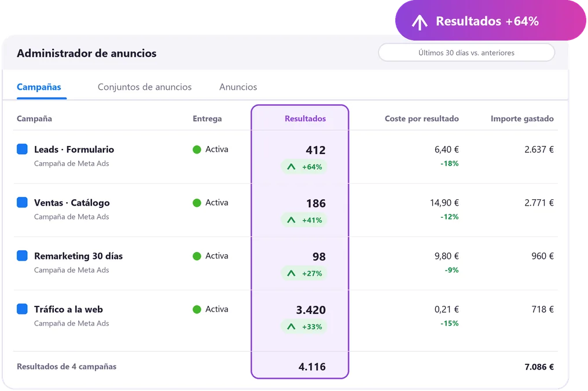Toggle the Tráfico a la web checkbox

(22, 309)
